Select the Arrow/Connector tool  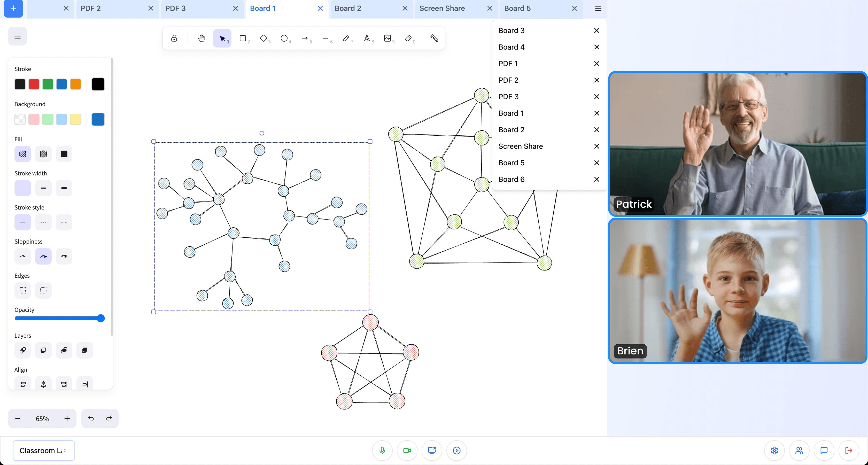[305, 38]
